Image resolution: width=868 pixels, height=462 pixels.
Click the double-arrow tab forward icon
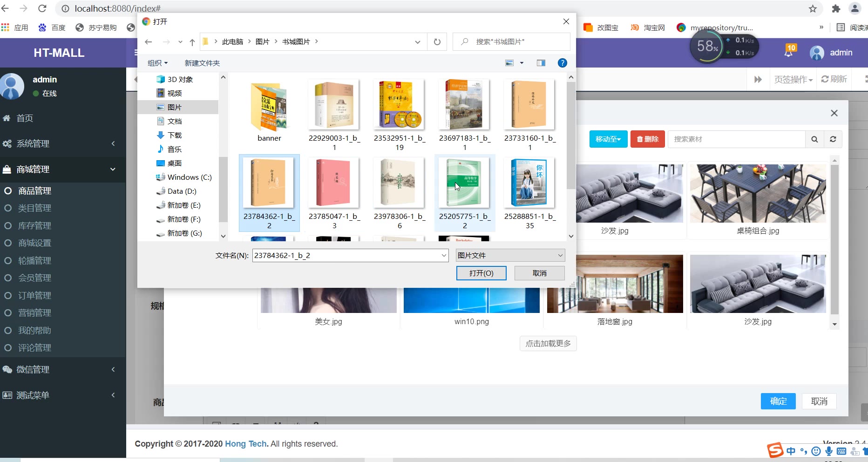point(758,79)
